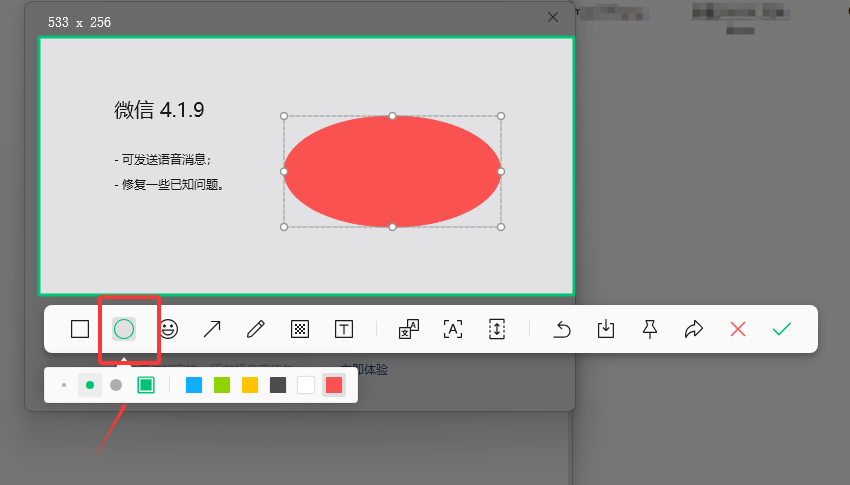Choose the smallest stroke thickness dot
The width and height of the screenshot is (850, 485).
(64, 385)
